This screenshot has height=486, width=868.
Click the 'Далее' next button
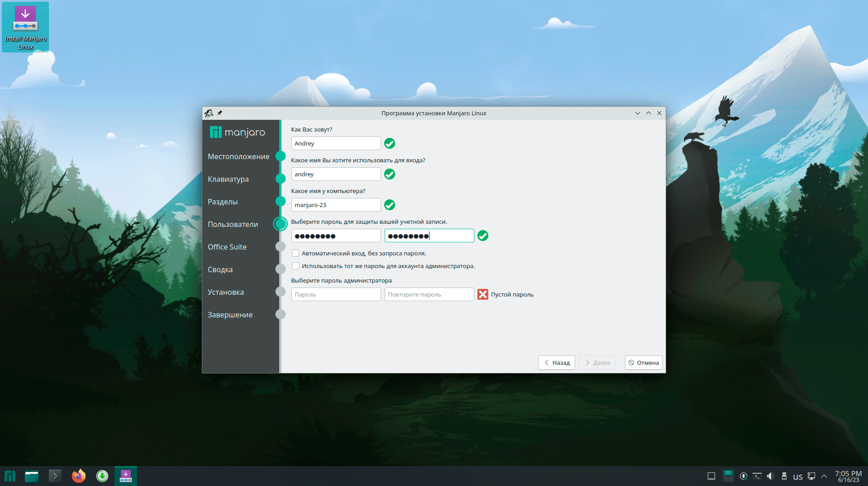point(597,363)
